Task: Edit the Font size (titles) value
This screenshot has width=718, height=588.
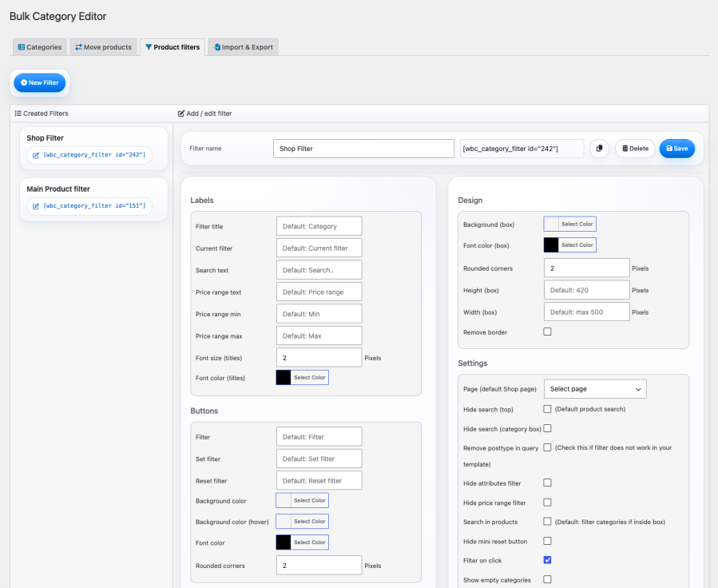Action: click(319, 358)
